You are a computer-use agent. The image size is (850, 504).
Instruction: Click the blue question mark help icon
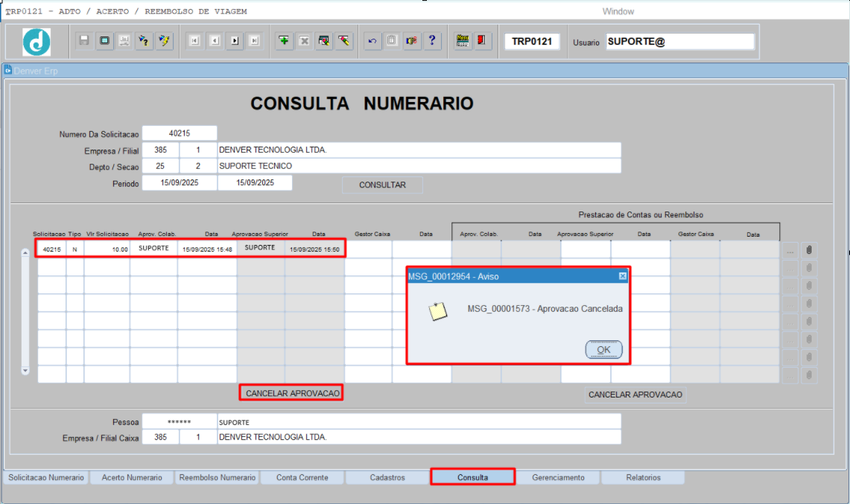431,42
